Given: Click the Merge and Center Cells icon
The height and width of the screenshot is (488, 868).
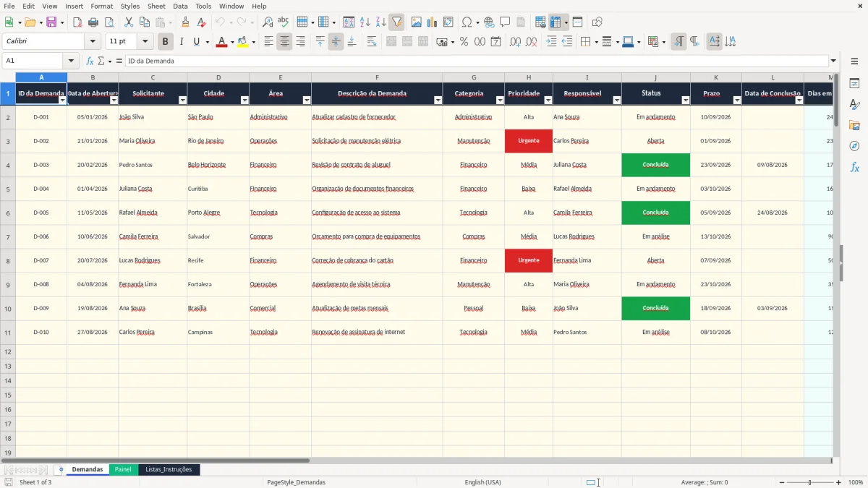Looking at the screenshot, I should pos(391,42).
